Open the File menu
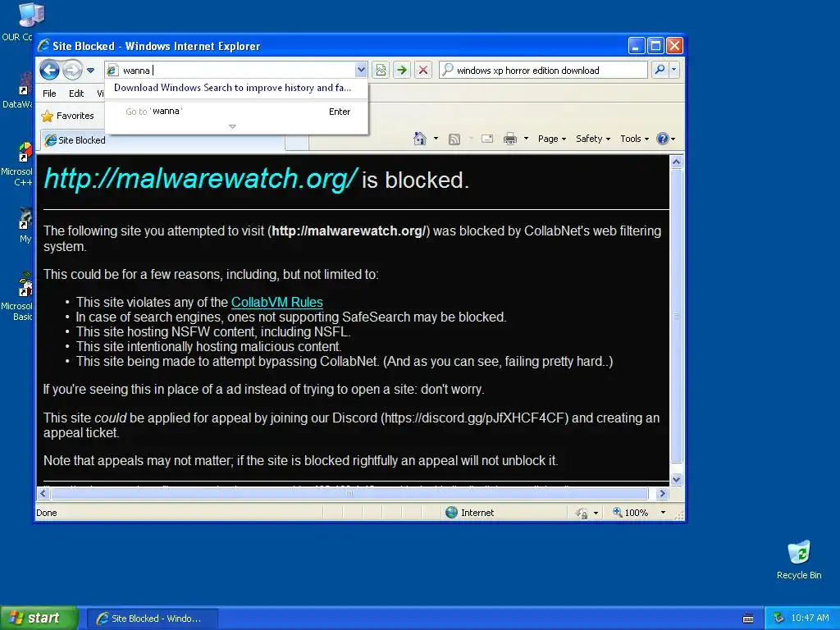The height and width of the screenshot is (630, 840). click(x=49, y=94)
